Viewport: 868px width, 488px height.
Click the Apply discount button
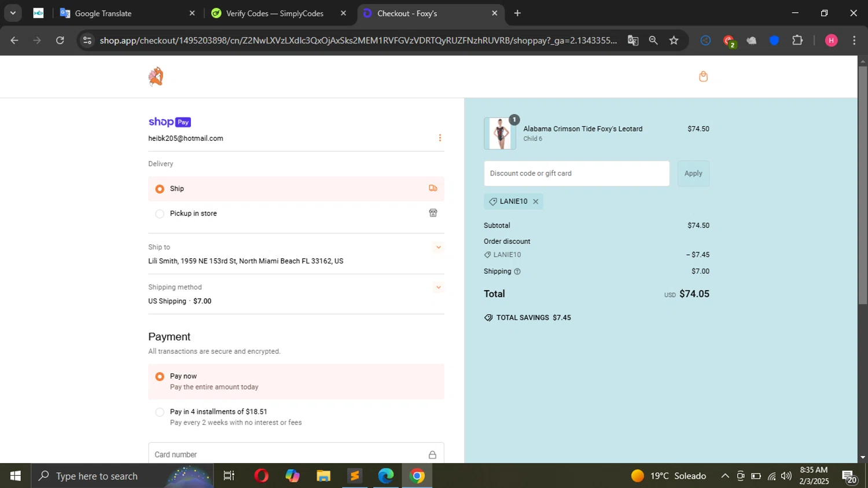click(x=693, y=174)
